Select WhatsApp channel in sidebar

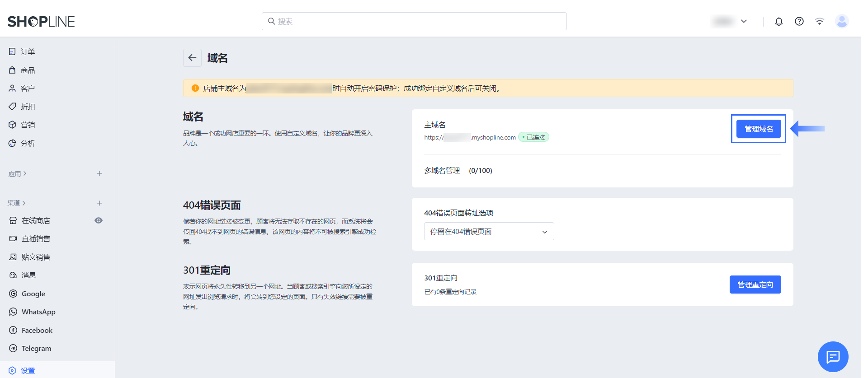(38, 312)
